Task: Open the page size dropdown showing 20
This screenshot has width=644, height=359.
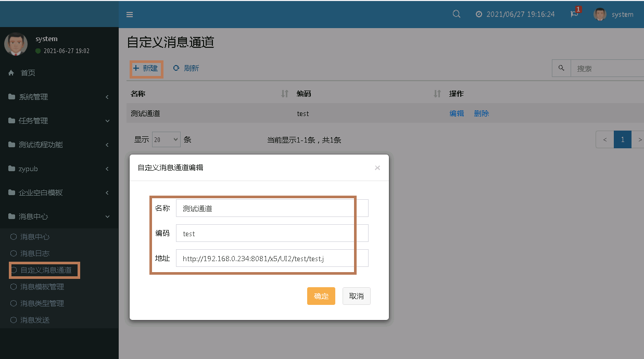Action: 166,139
